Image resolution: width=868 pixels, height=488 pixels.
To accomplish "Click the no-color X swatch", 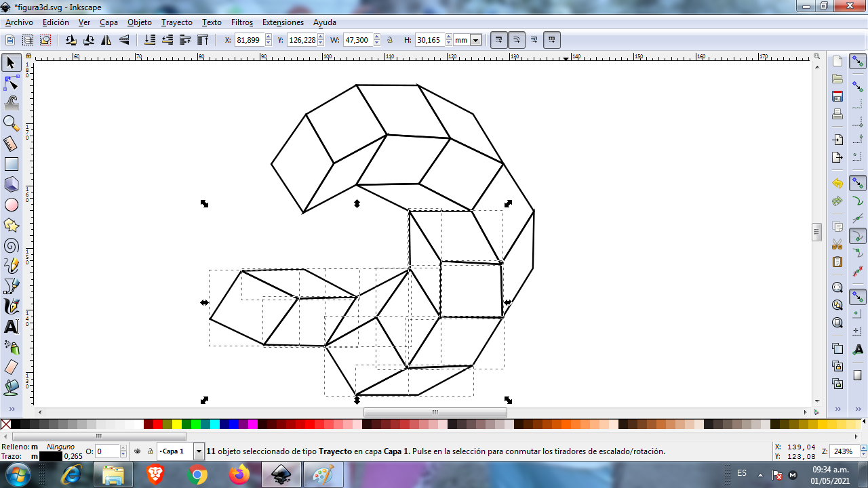I will pos(5,424).
